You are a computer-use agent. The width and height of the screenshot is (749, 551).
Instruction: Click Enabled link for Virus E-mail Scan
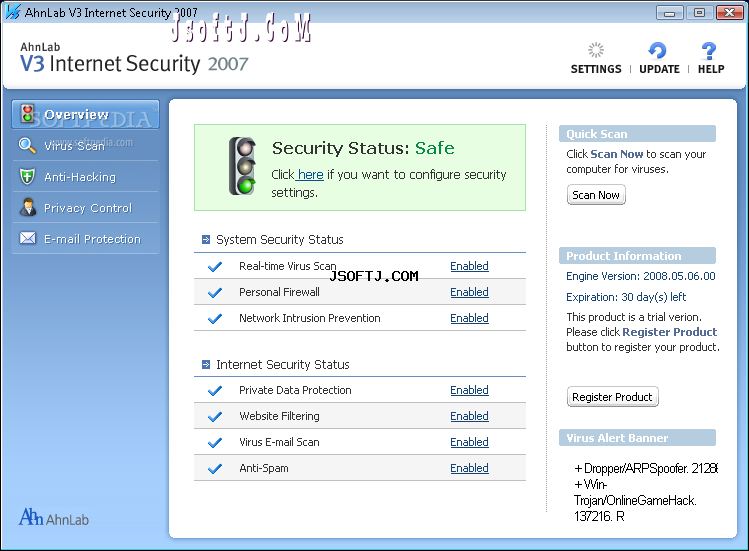[469, 443]
